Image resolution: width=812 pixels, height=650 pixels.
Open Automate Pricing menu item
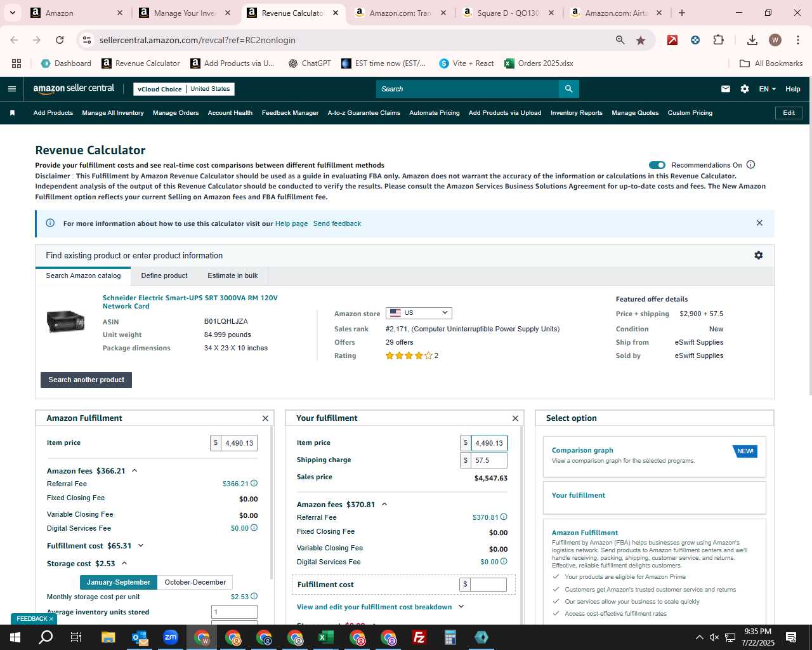point(435,113)
